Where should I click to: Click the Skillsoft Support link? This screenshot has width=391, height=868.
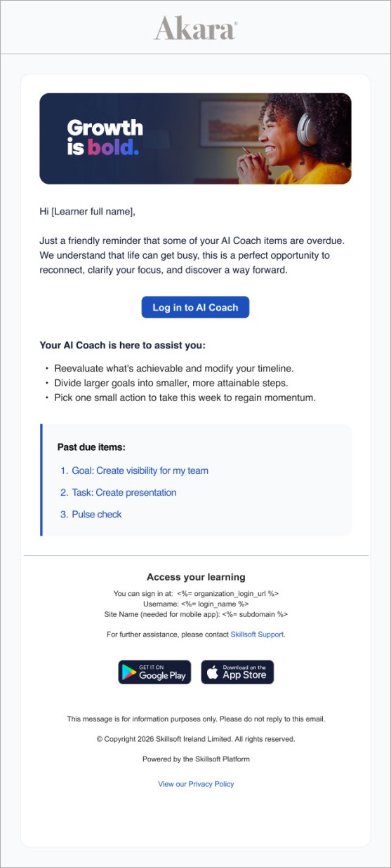(258, 634)
